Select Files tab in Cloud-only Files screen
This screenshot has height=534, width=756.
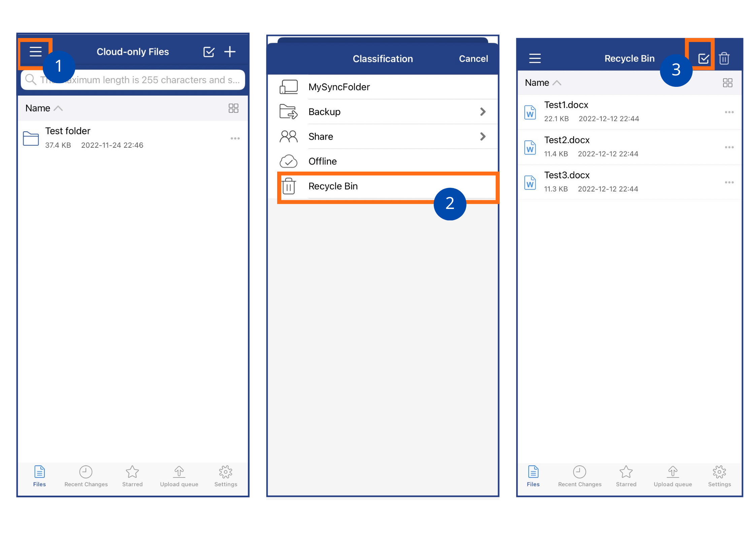click(x=39, y=476)
